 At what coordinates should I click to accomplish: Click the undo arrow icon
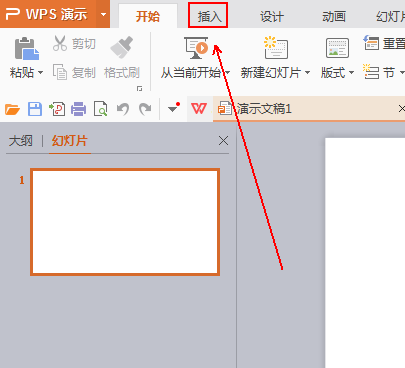[123, 109]
